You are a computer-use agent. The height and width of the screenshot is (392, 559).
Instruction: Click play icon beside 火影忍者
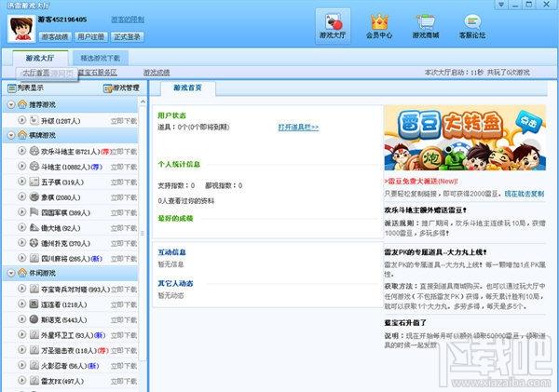click(x=22, y=365)
